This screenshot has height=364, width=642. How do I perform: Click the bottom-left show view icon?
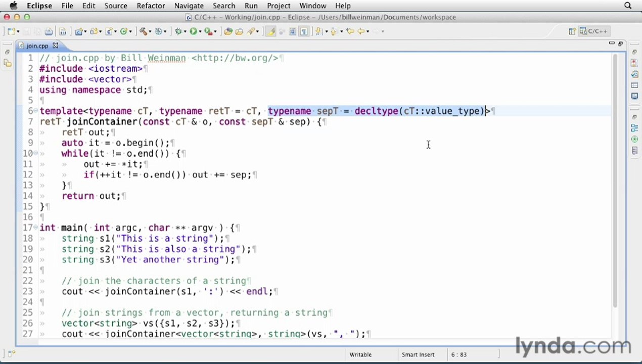11,354
